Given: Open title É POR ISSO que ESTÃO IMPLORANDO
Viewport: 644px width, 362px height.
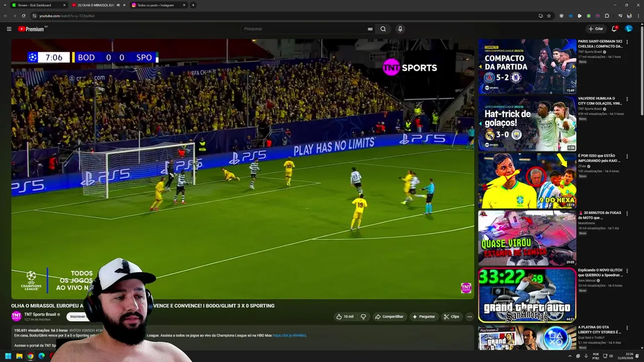Looking at the screenshot, I should pos(599,158).
